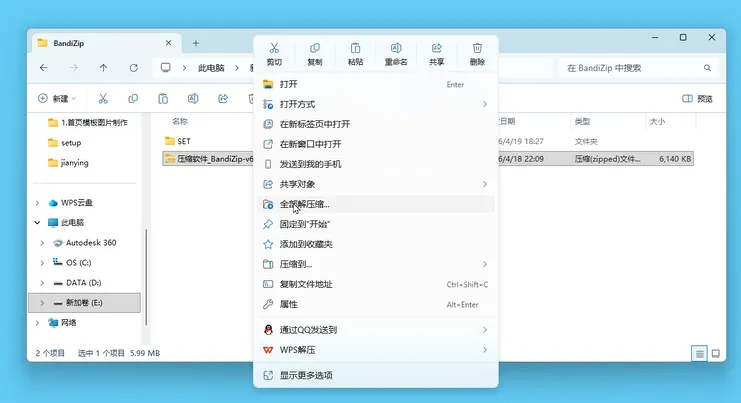
Task: Expand the DATA (D:) drive arrow
Action: [x=42, y=283]
